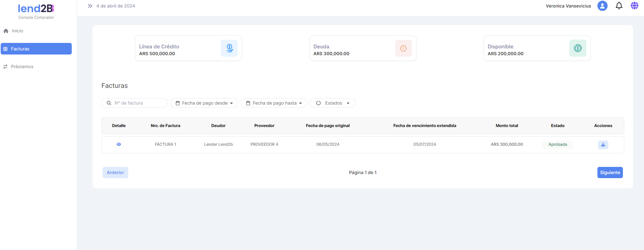Select Facturas in the sidebar
The height and width of the screenshot is (250, 644).
click(x=36, y=49)
